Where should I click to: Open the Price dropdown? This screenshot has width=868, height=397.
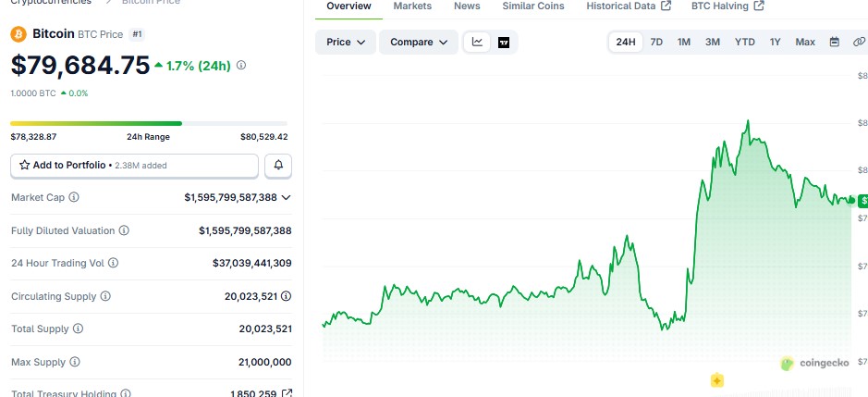pyautogui.click(x=346, y=43)
